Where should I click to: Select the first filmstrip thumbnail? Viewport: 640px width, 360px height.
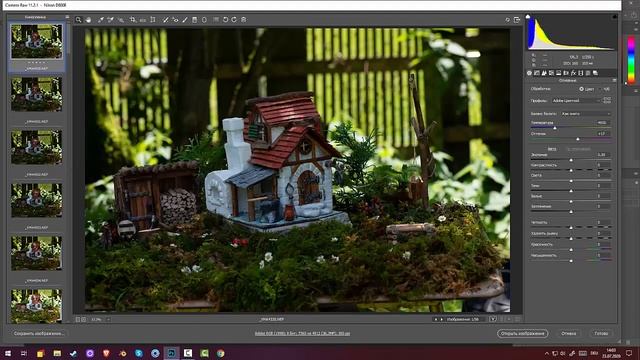(x=37, y=41)
